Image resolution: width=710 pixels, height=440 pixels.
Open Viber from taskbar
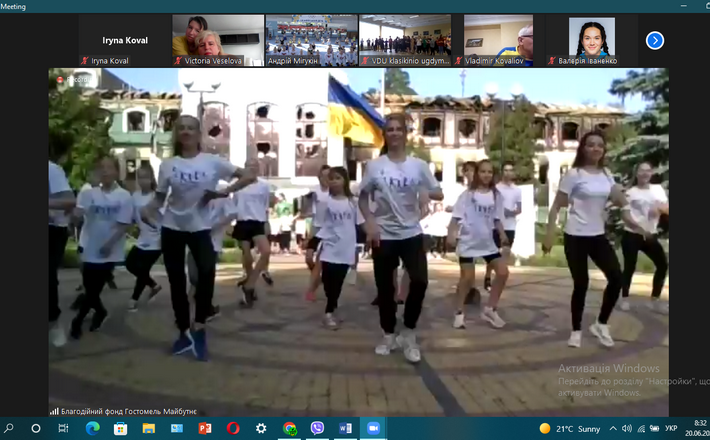pos(317,428)
